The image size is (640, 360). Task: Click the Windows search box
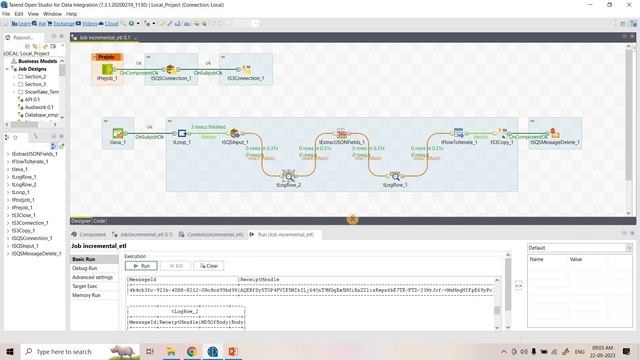[80, 351]
